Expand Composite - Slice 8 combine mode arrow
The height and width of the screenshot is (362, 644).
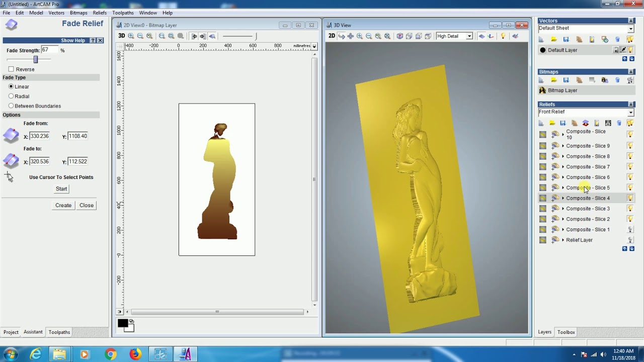pos(563,156)
